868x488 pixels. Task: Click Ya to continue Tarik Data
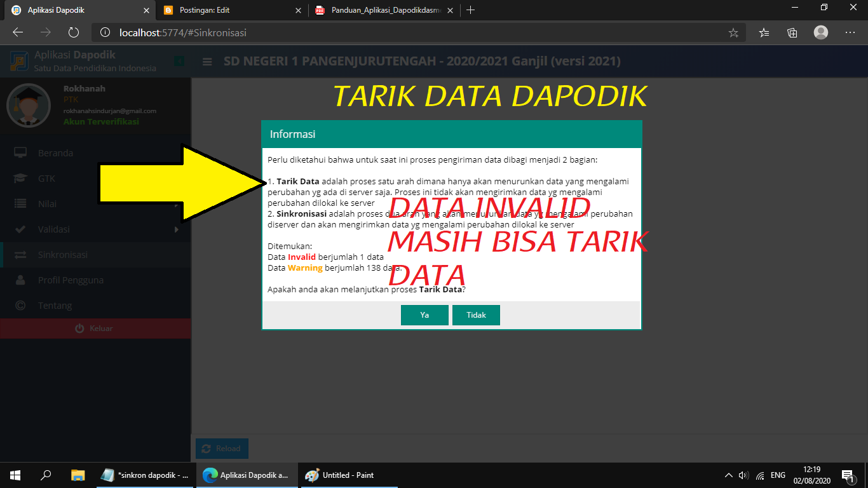(x=424, y=315)
